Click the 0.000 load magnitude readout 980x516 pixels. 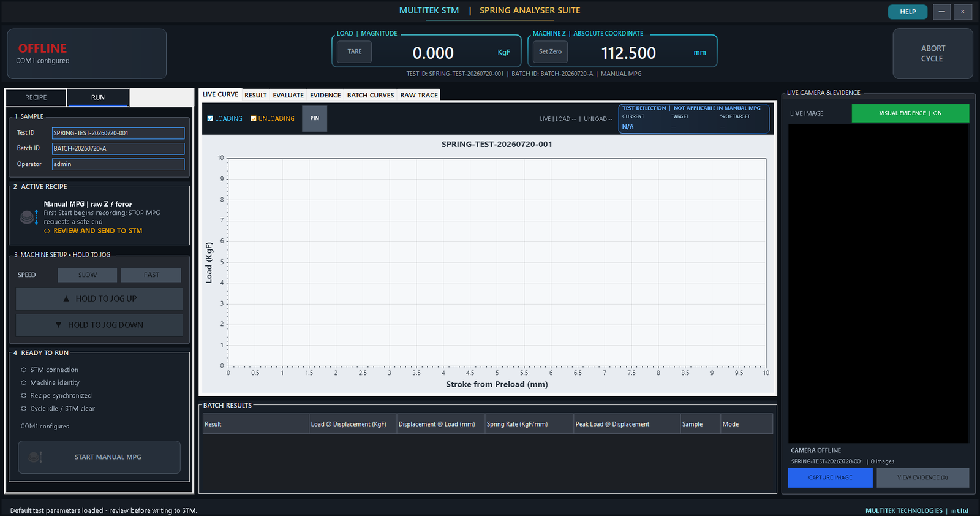[433, 53]
